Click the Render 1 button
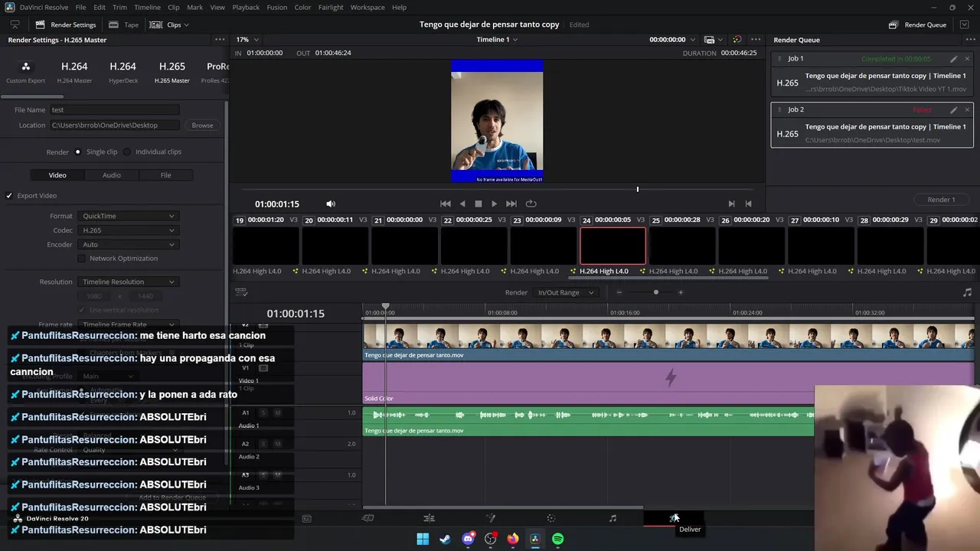This screenshot has width=980, height=551. [941, 200]
